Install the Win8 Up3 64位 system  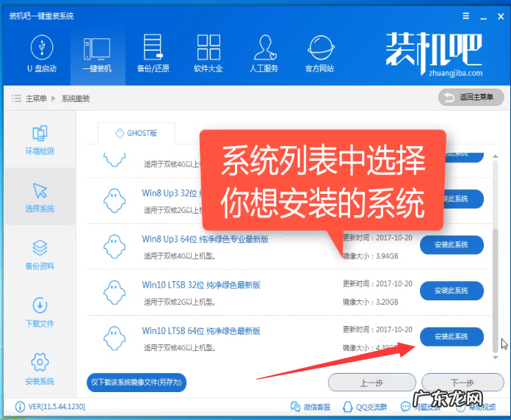coord(452,245)
